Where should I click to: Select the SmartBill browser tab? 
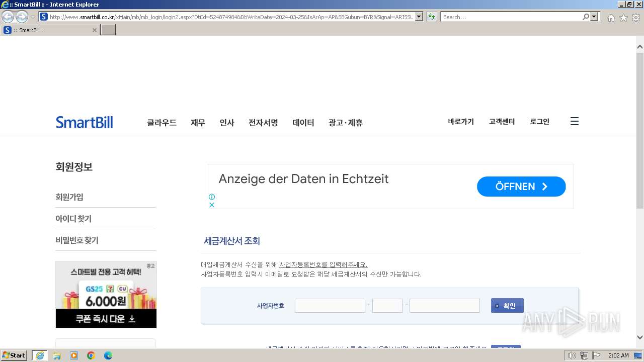[x=50, y=30]
